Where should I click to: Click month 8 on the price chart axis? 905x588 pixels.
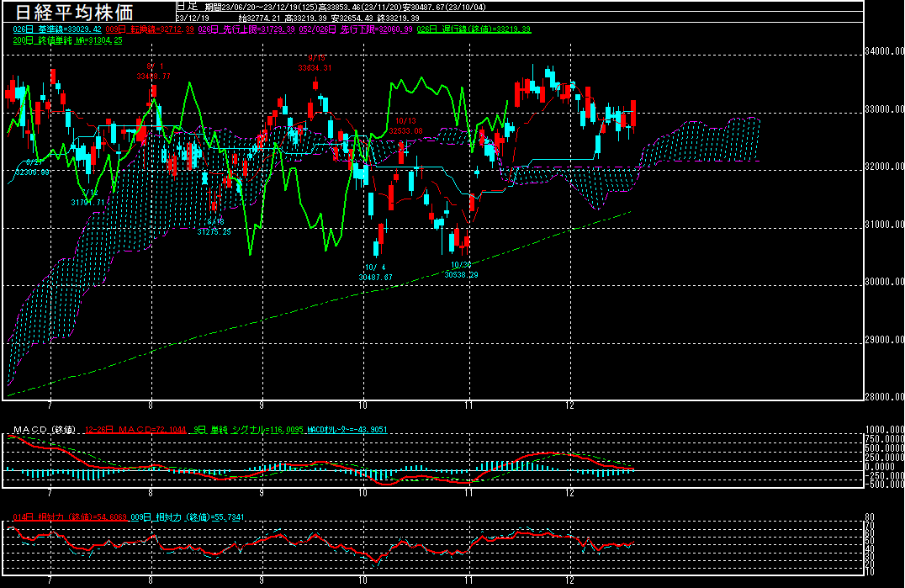coord(151,405)
